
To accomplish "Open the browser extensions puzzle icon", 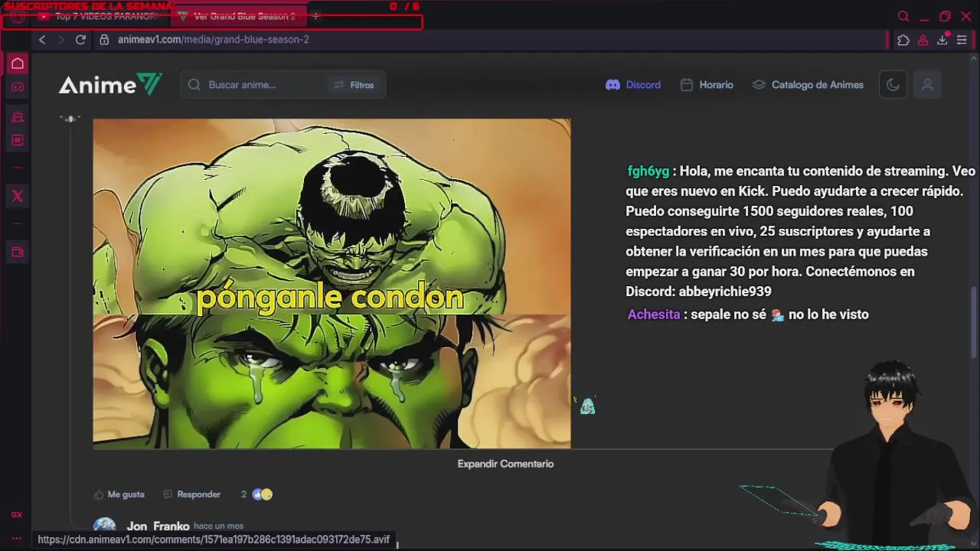I will click(903, 40).
